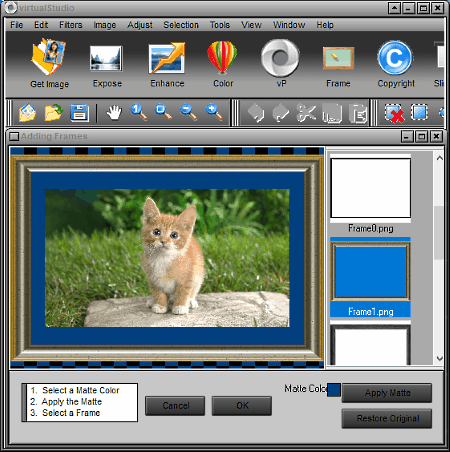Open the Window menu
This screenshot has height=452, width=450.
pyautogui.click(x=289, y=25)
